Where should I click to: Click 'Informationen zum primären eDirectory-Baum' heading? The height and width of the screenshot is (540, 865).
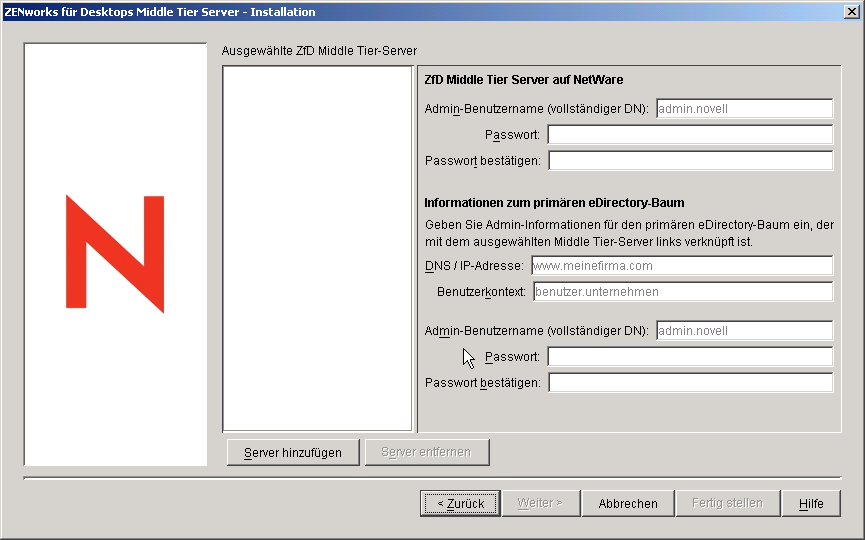554,202
